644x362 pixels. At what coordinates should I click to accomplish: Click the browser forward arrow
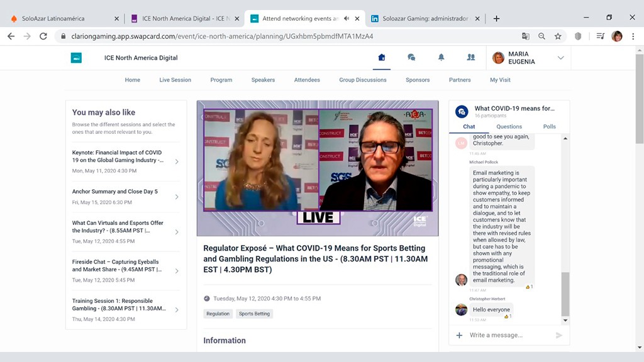coord(27,36)
